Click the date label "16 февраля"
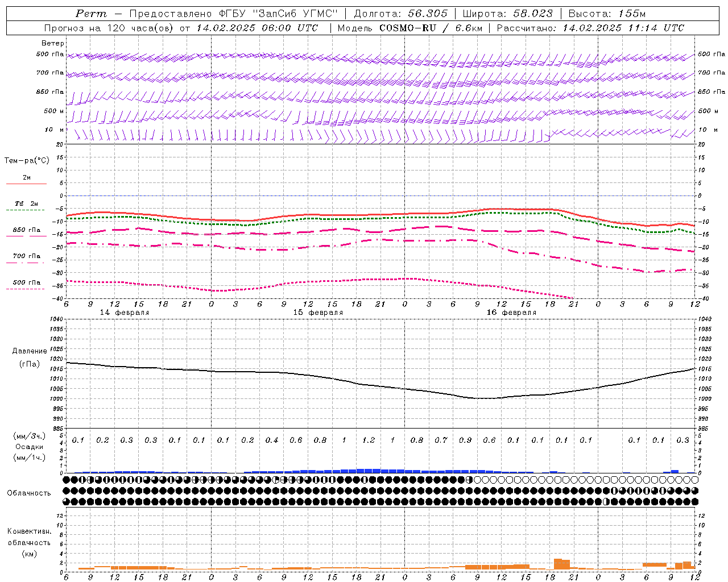The width and height of the screenshot is (728, 582). coord(511,313)
